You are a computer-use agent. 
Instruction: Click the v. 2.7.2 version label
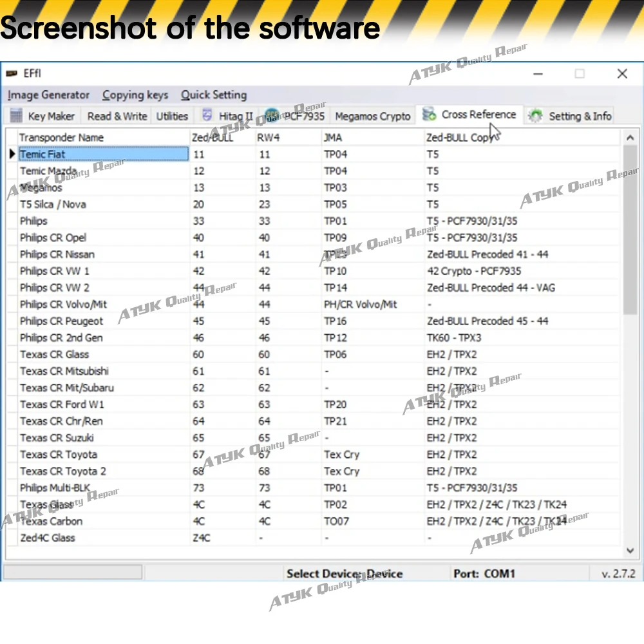(x=618, y=574)
